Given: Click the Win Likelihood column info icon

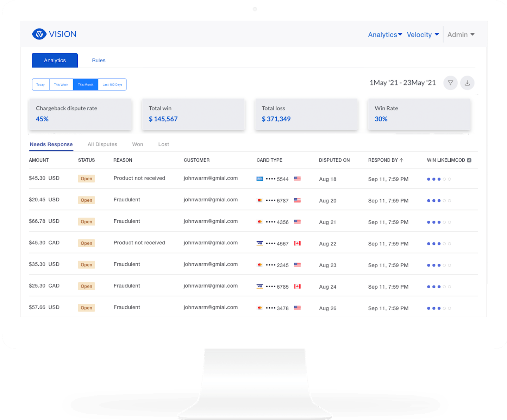Looking at the screenshot, I should point(469,160).
